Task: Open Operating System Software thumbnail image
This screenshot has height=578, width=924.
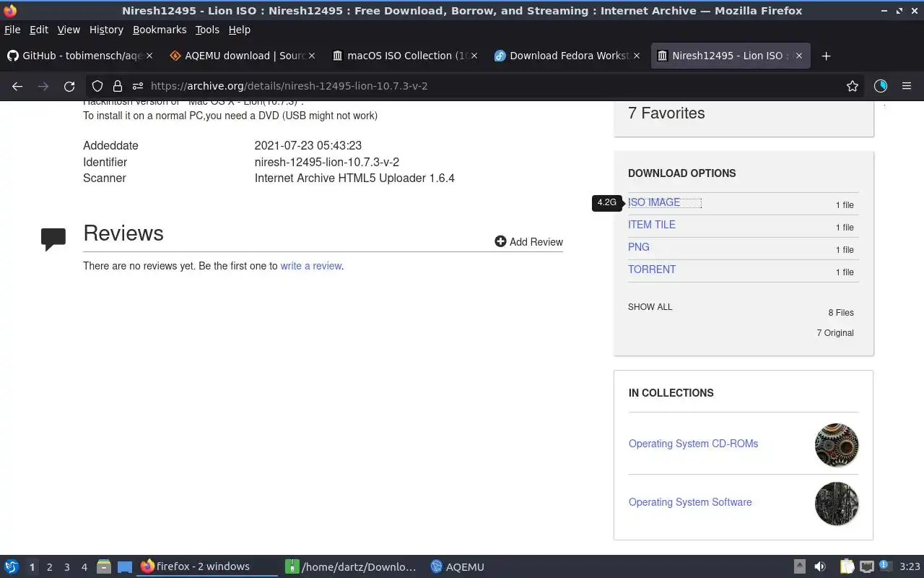Action: click(x=837, y=504)
